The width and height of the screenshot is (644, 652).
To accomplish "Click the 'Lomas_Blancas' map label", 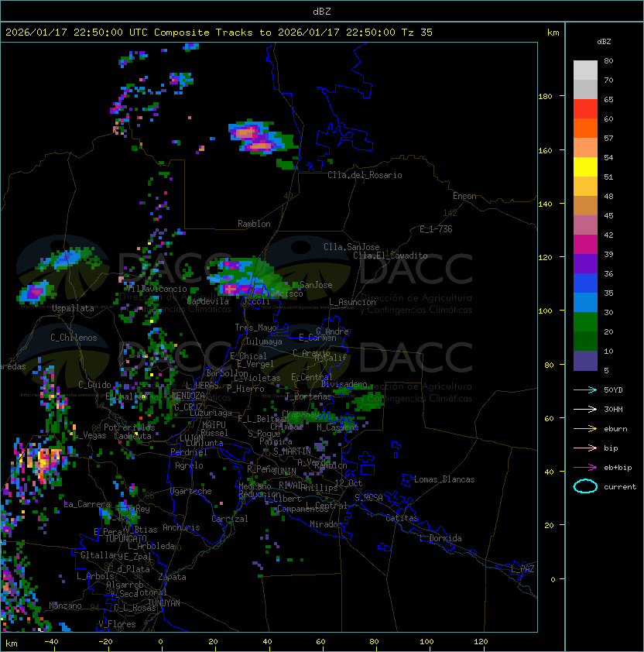I will coord(444,479).
